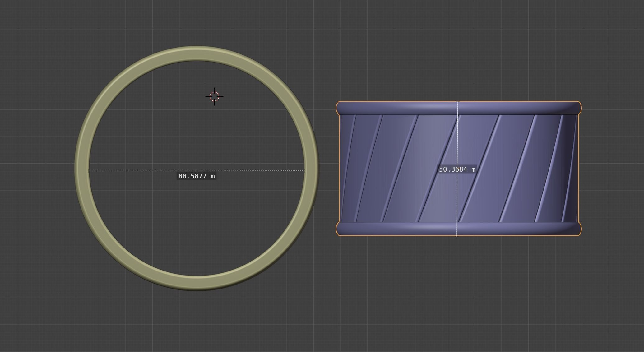Click the bottom edge of yellow ring
This screenshot has width=644, height=352.
197,283
